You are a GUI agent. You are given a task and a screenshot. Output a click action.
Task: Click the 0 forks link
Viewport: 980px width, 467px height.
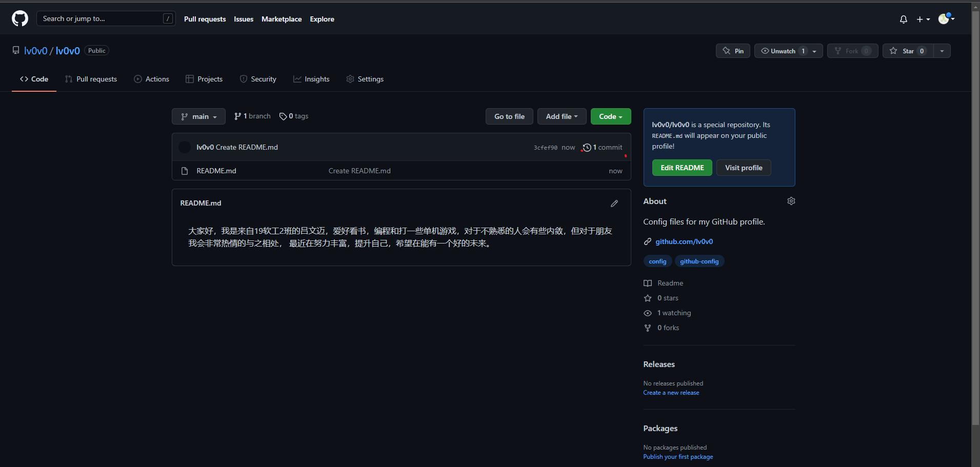[668, 328]
